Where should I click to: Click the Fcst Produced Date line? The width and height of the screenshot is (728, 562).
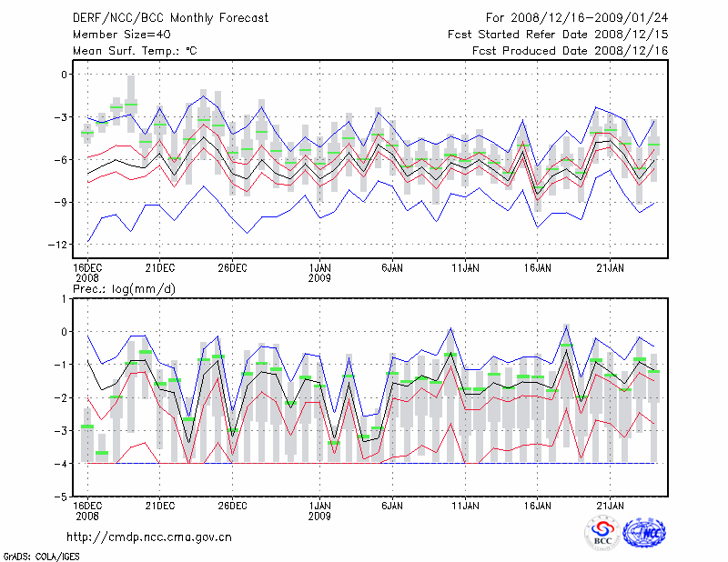tap(571, 51)
